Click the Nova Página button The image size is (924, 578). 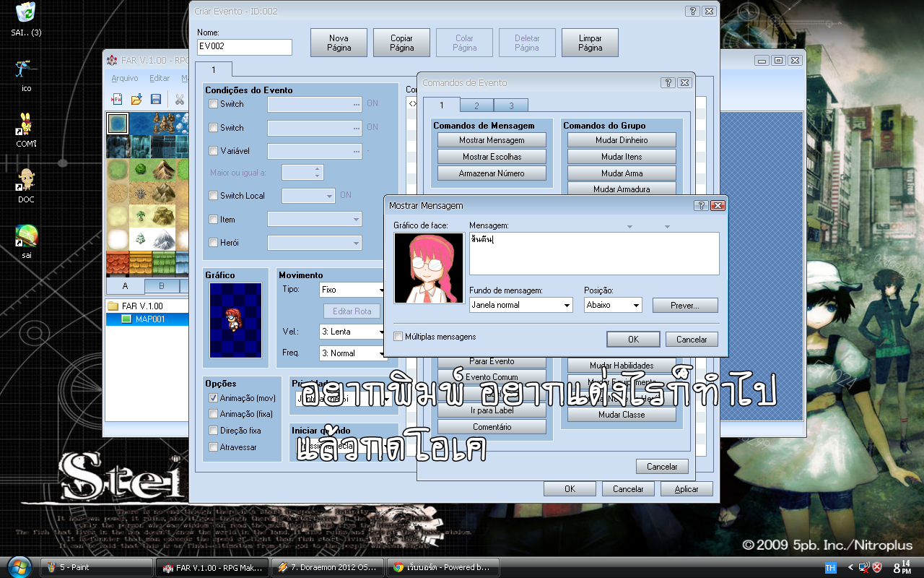(x=339, y=43)
